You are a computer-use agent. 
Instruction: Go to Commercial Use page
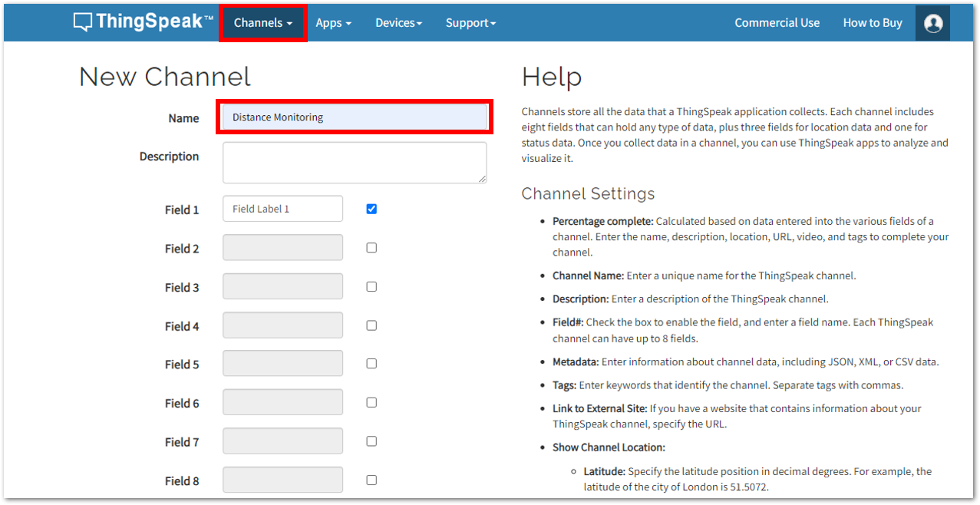pyautogui.click(x=777, y=23)
